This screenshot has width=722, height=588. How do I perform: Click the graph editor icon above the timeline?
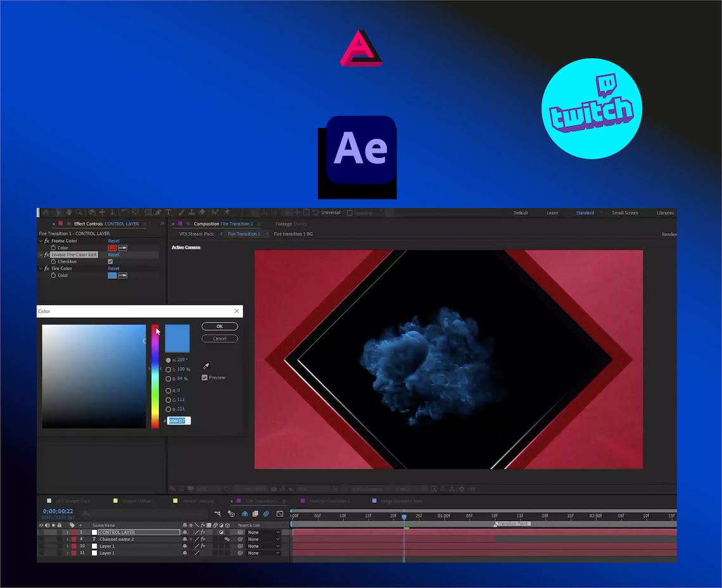pyautogui.click(x=279, y=513)
